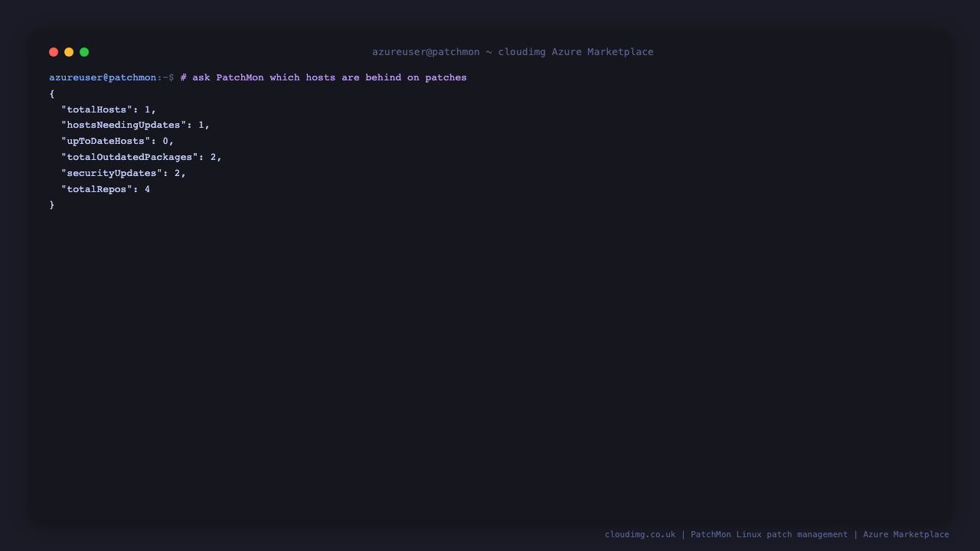Click the closing curly brace of the JSON
Screen dimensions: 980x551
click(52, 205)
